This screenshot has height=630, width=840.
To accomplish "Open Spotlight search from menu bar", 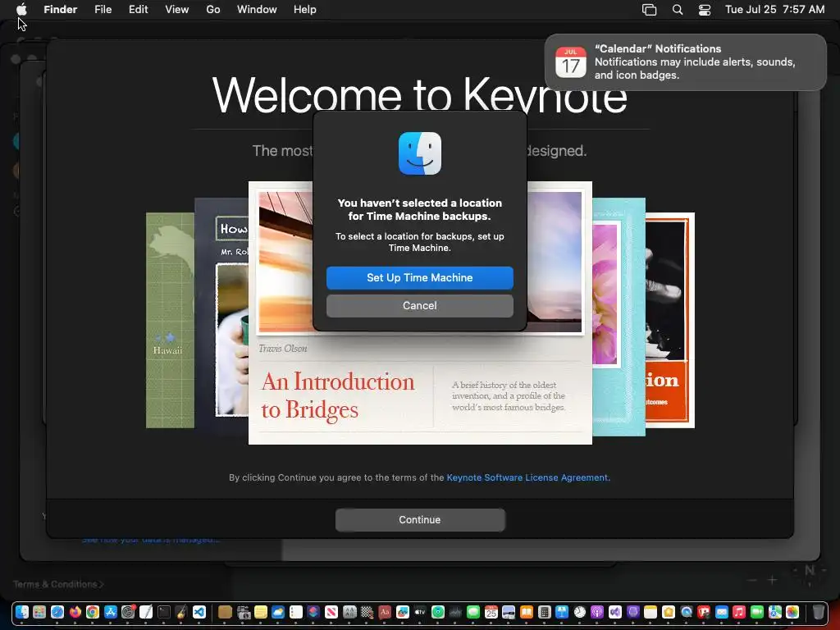I will click(x=678, y=10).
